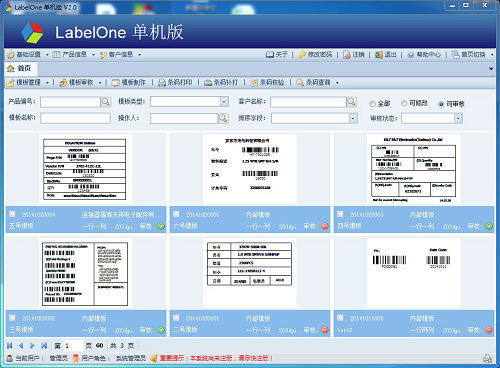Viewport: 500px width, 368px height.
Task: Open the 四号模板 label thumbnail
Action: coord(413,169)
